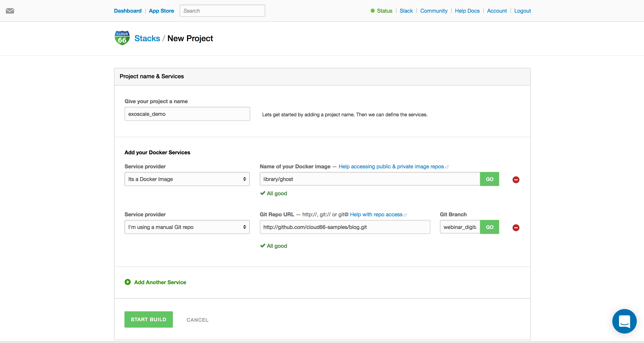Click inside the Search box
The width and height of the screenshot is (644, 343).
point(222,10)
